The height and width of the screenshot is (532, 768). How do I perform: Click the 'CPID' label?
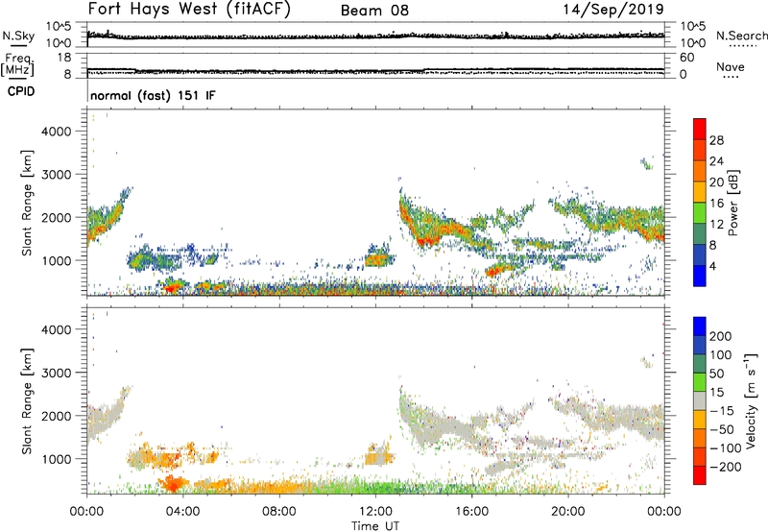[x=21, y=91]
